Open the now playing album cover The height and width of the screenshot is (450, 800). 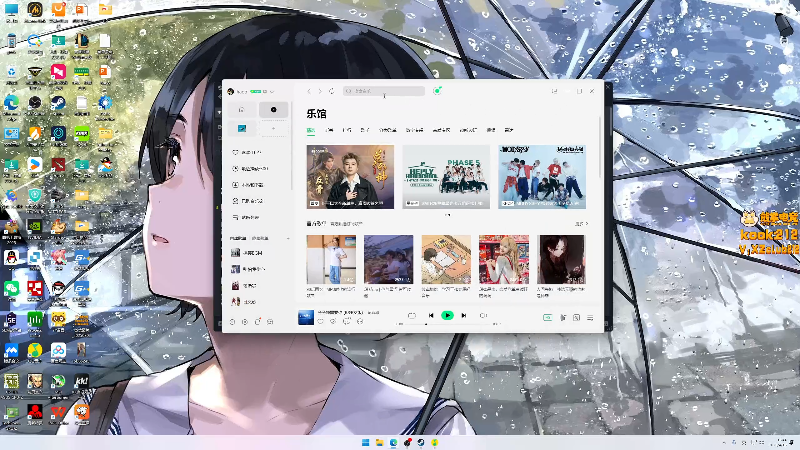(306, 317)
